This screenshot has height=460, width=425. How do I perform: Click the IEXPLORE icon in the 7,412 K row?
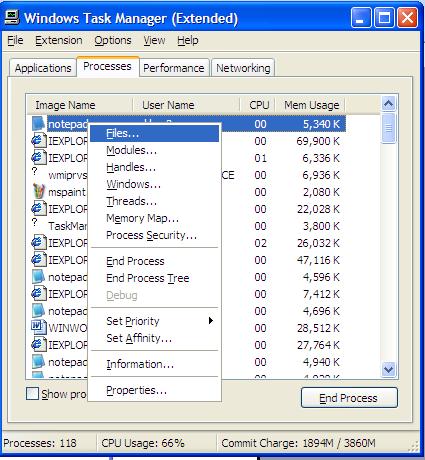pyautogui.click(x=38, y=294)
